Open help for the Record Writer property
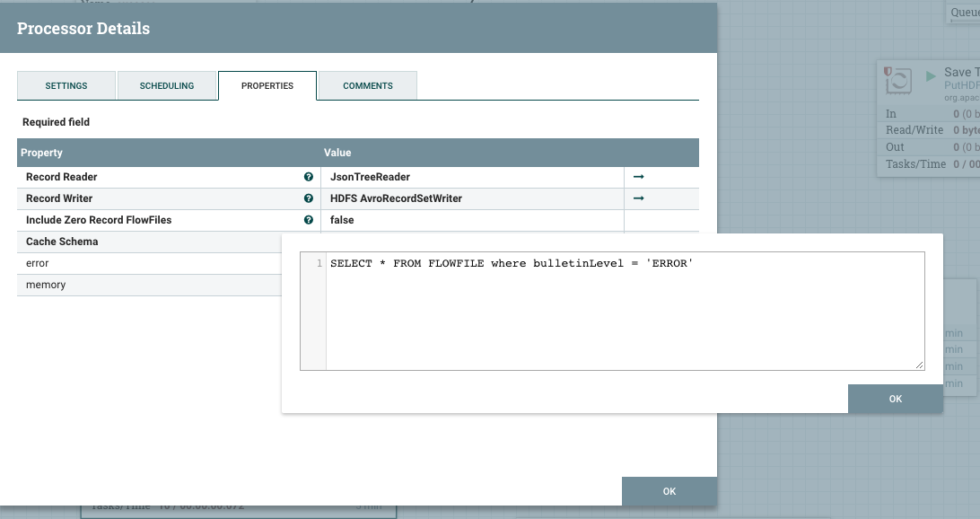Screen dimensions: 980x519 (x=309, y=198)
